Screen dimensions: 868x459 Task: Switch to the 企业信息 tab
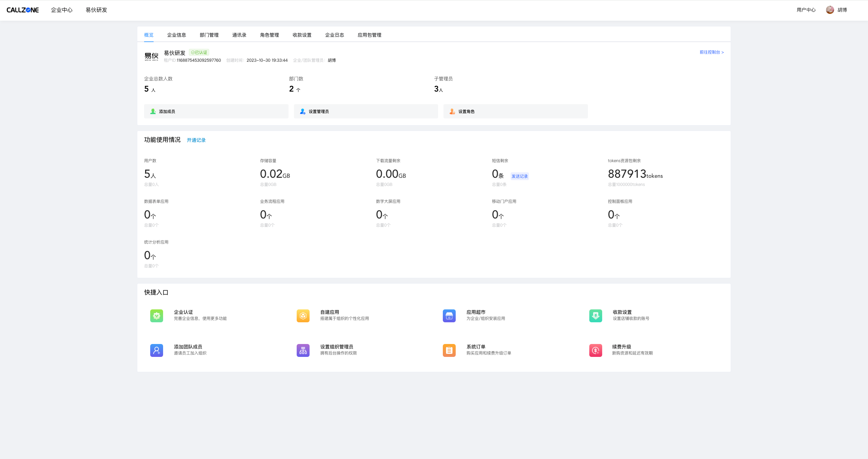[176, 35]
